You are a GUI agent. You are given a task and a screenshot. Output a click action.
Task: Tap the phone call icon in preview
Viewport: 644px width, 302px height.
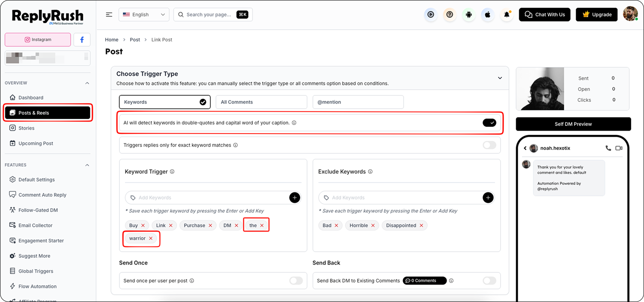coord(608,148)
